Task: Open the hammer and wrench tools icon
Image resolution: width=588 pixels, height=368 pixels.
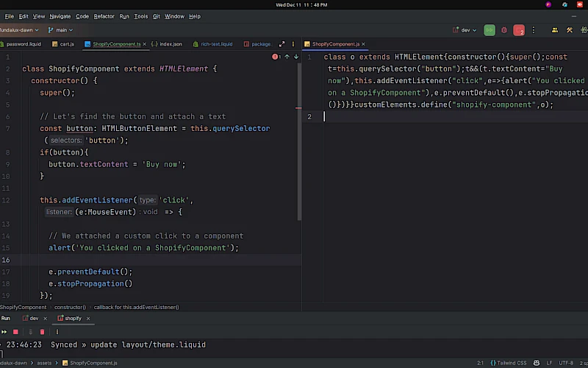Action: coord(570,30)
